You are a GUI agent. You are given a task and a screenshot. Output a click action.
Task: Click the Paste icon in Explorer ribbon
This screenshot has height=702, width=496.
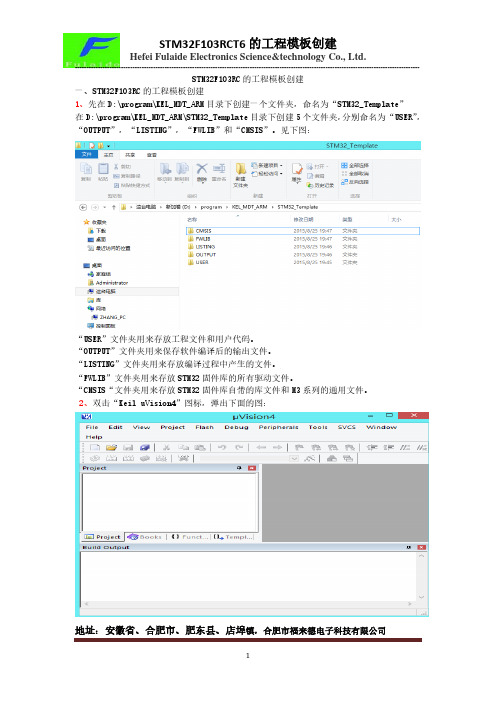tap(103, 169)
